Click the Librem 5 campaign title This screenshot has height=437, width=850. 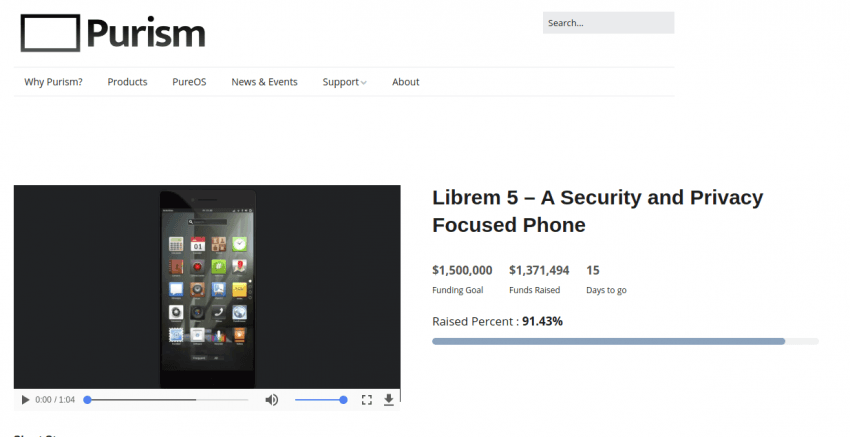pos(597,211)
